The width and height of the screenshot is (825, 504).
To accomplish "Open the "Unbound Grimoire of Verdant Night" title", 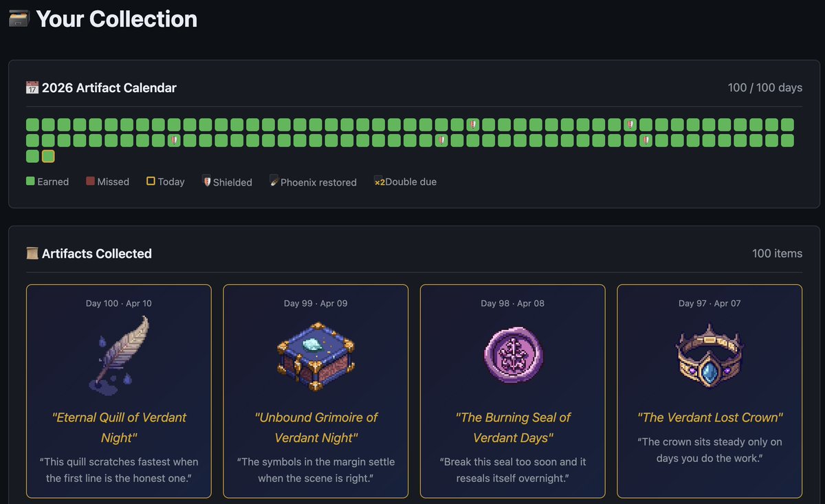I will (x=316, y=428).
